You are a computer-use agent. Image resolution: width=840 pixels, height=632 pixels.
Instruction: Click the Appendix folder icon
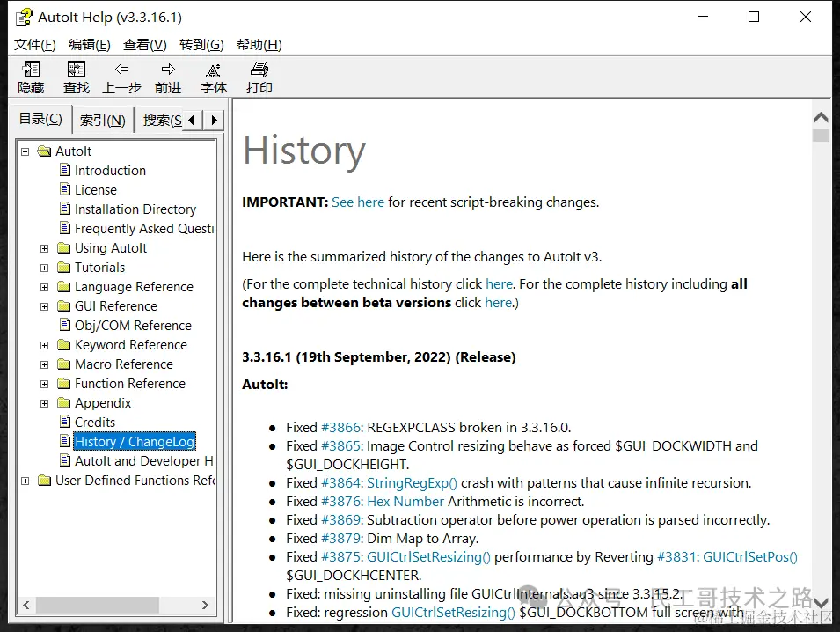tap(63, 402)
